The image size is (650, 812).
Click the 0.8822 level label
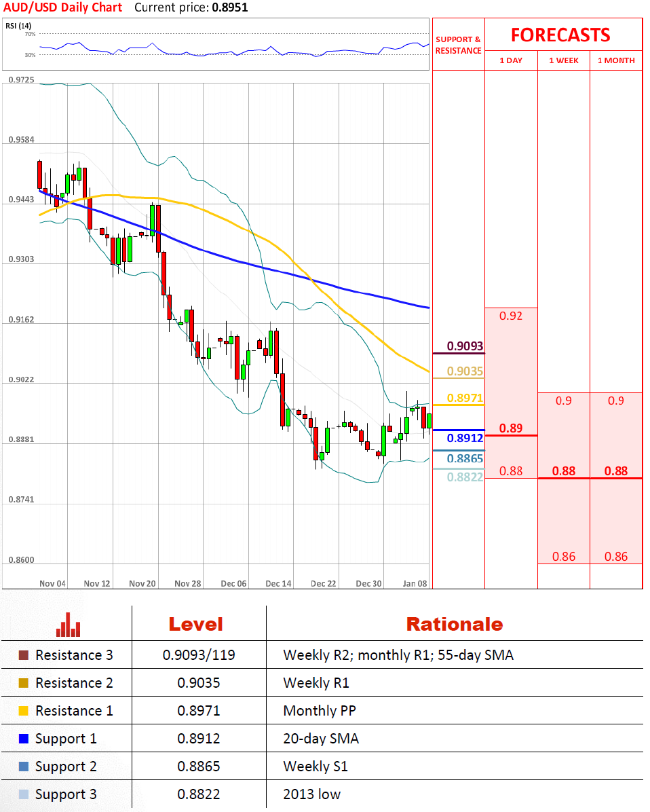(x=465, y=477)
